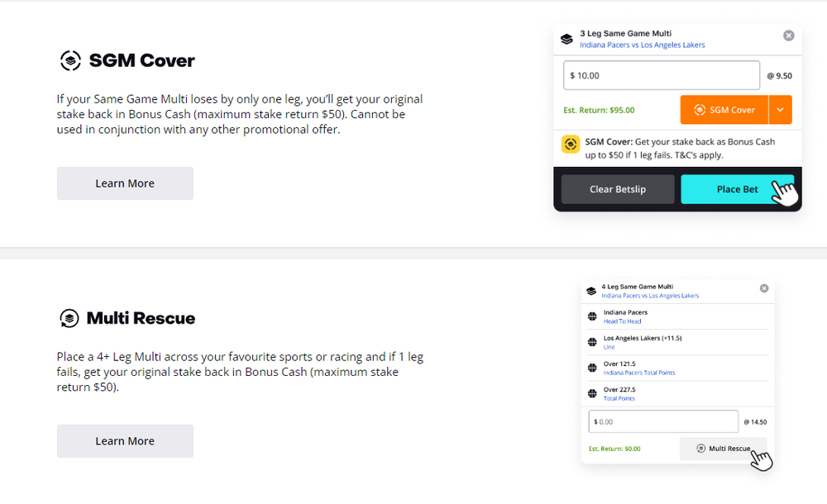
Task: Click basketball icon beside Los Angeles Lakers (+11.5)
Action: [x=591, y=342]
